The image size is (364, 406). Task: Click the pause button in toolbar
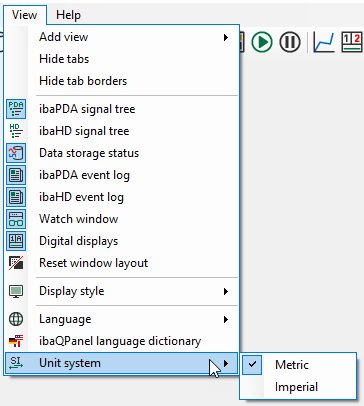tap(290, 42)
